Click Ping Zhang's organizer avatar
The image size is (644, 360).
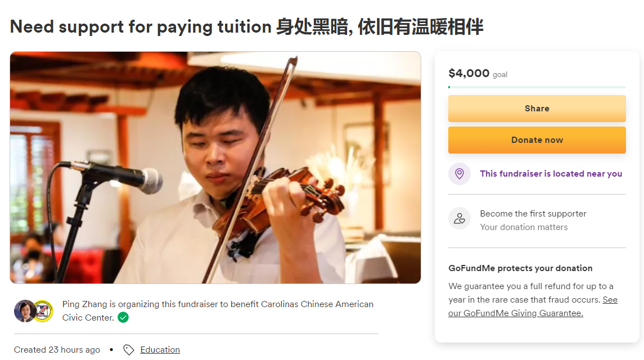tap(24, 311)
